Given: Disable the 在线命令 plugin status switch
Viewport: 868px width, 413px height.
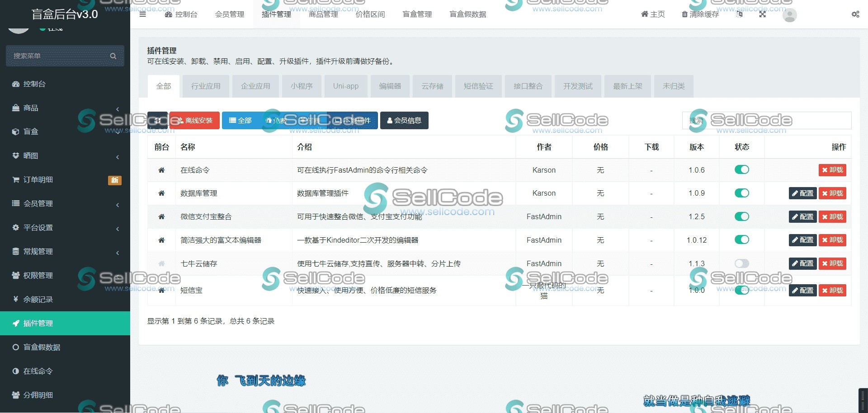Looking at the screenshot, I should tap(741, 170).
